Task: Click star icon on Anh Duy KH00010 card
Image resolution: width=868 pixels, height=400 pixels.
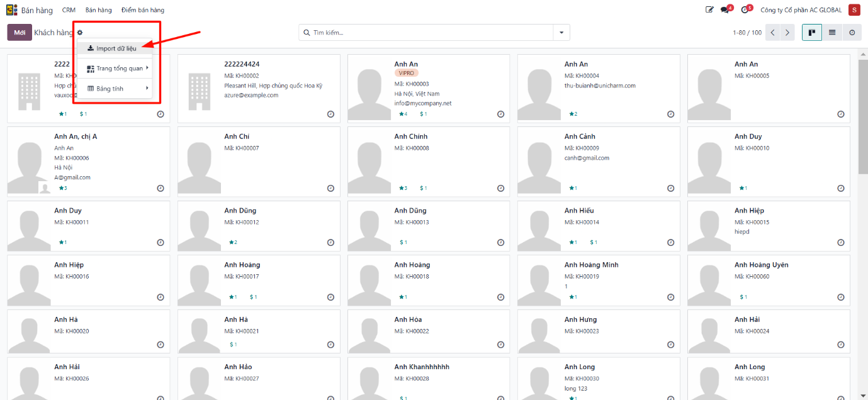Action: tap(743, 188)
